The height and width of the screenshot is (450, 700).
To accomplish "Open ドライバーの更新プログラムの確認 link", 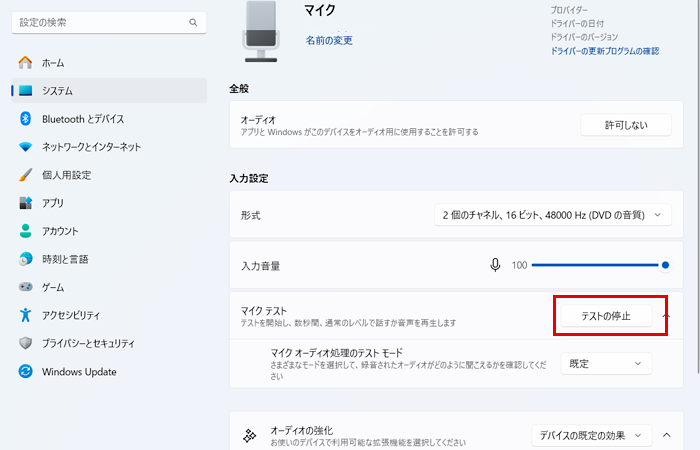I will pyautogui.click(x=604, y=51).
